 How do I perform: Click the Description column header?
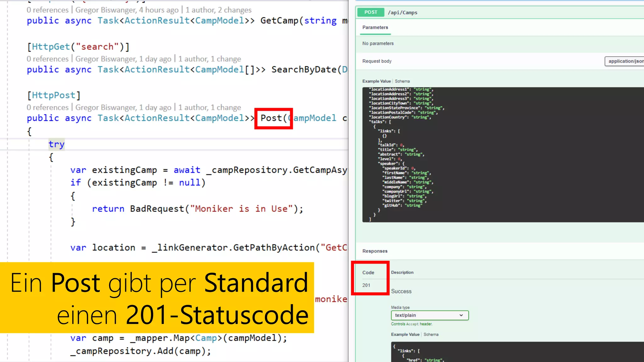402,272
